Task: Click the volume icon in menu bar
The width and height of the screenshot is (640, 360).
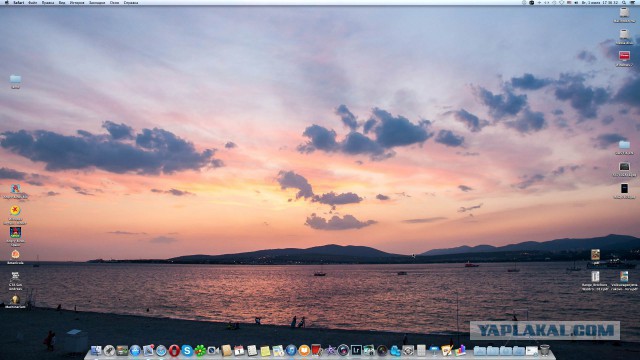Action: (576, 2)
